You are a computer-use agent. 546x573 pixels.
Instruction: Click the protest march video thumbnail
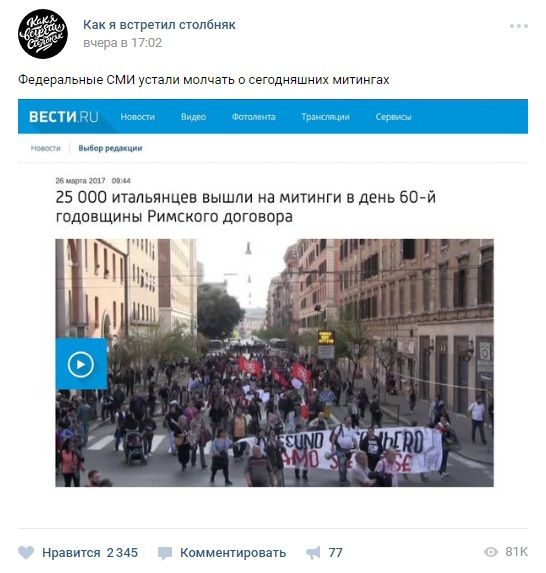pos(274,363)
